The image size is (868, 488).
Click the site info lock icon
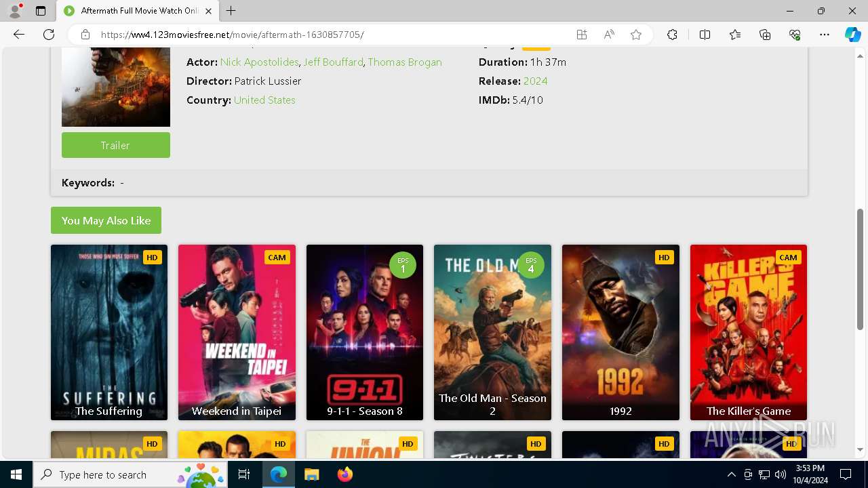85,35
